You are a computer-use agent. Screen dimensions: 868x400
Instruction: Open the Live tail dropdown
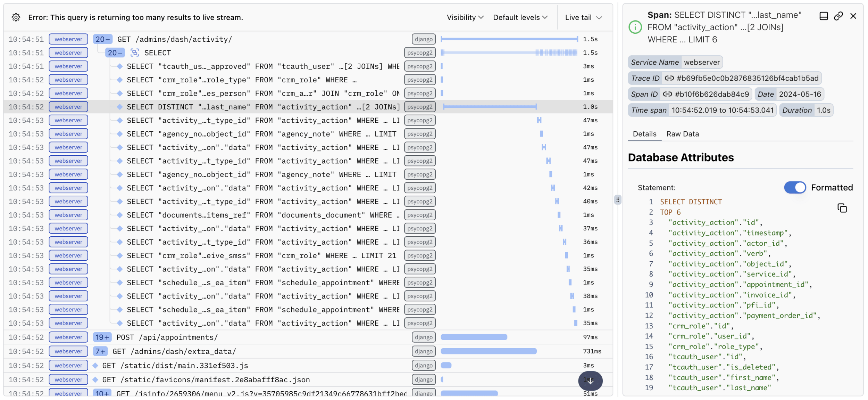(x=583, y=17)
